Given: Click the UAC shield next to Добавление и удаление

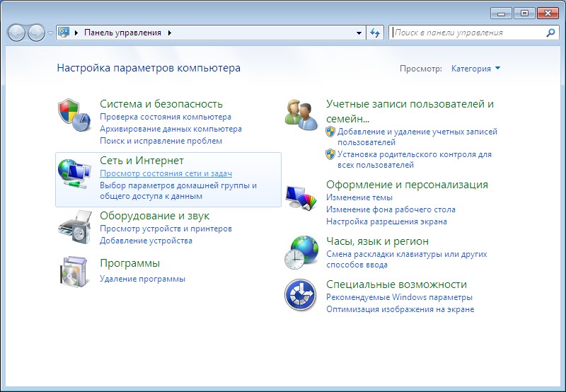Looking at the screenshot, I should point(330,132).
